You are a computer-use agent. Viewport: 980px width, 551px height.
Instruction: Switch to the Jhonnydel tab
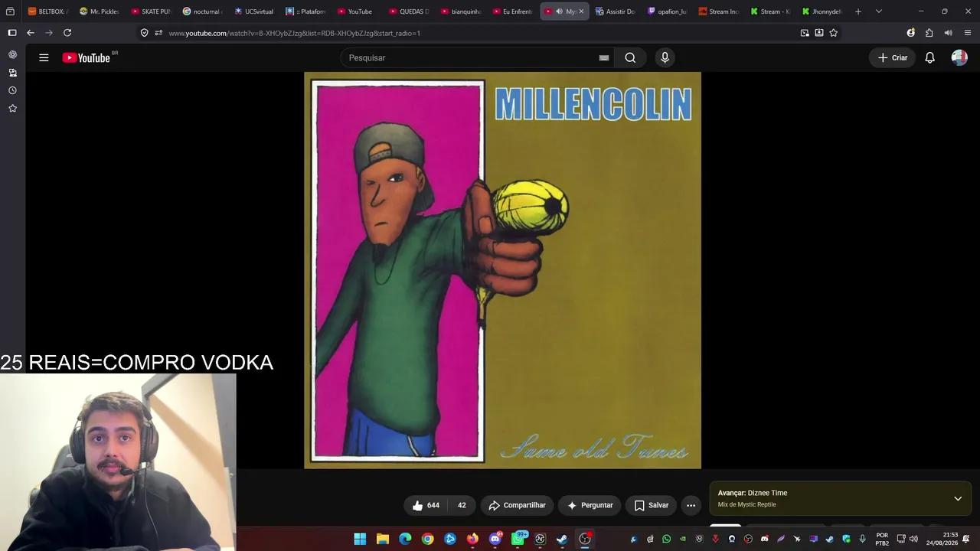point(822,11)
